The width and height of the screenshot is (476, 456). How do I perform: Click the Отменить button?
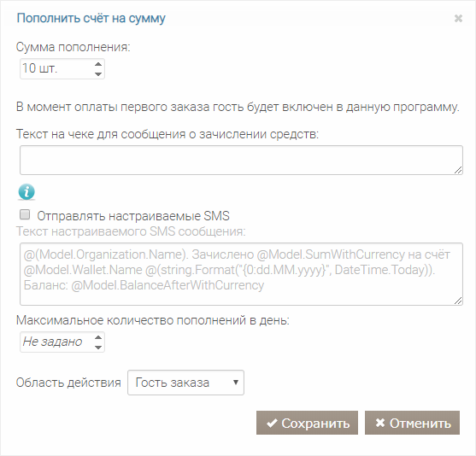click(412, 423)
